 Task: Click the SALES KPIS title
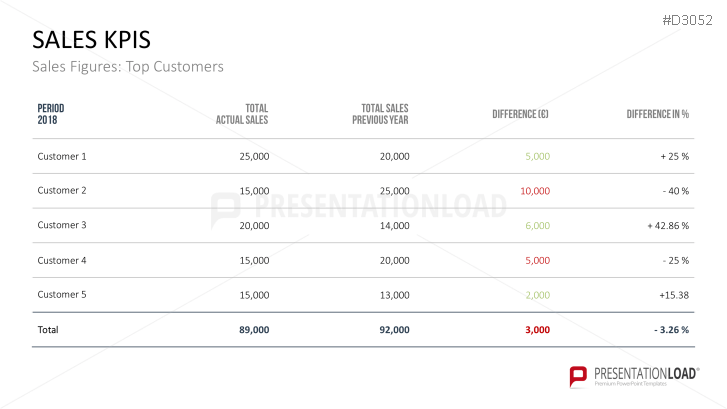(93, 39)
